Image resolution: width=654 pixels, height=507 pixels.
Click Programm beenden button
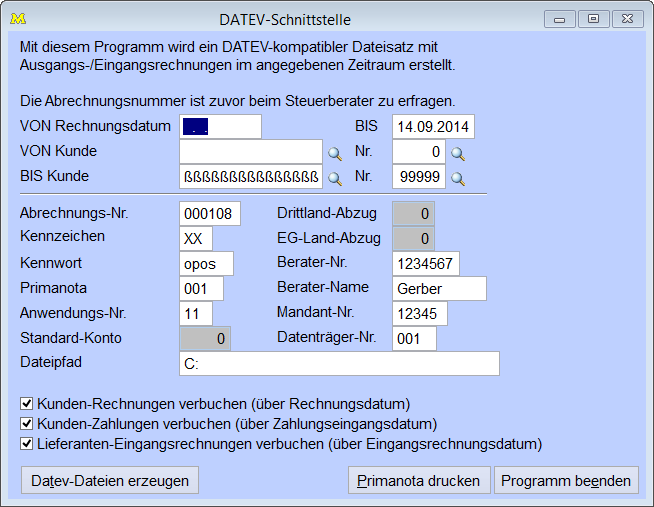[566, 480]
